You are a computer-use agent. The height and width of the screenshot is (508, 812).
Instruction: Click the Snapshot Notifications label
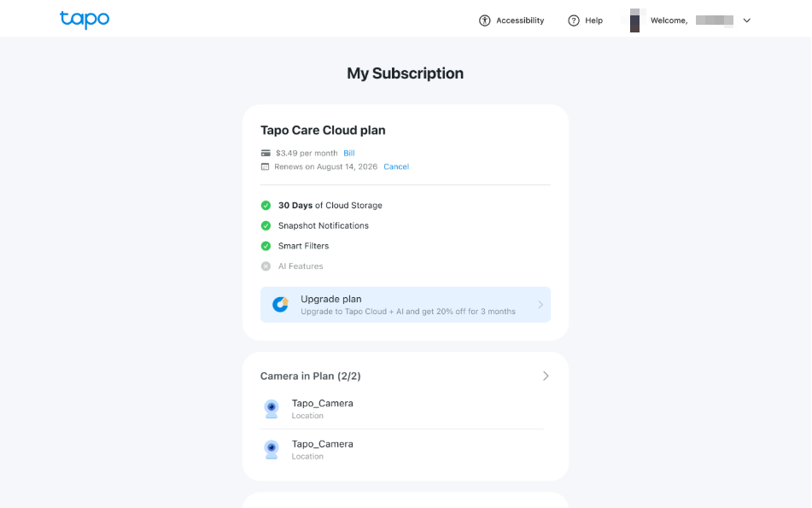[x=323, y=225]
